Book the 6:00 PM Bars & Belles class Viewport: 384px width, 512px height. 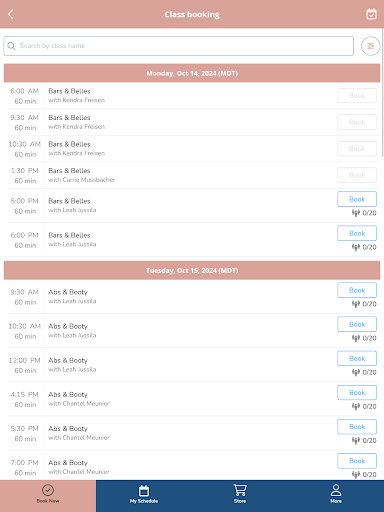357,233
